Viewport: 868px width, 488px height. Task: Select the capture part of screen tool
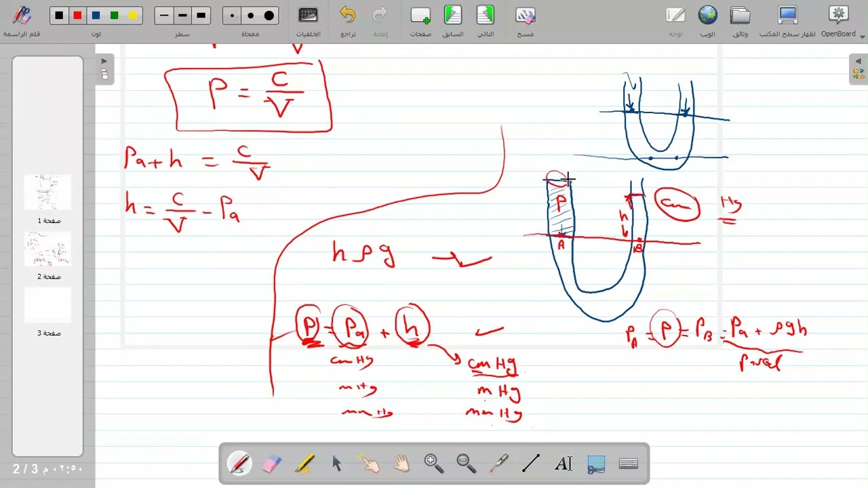[596, 464]
